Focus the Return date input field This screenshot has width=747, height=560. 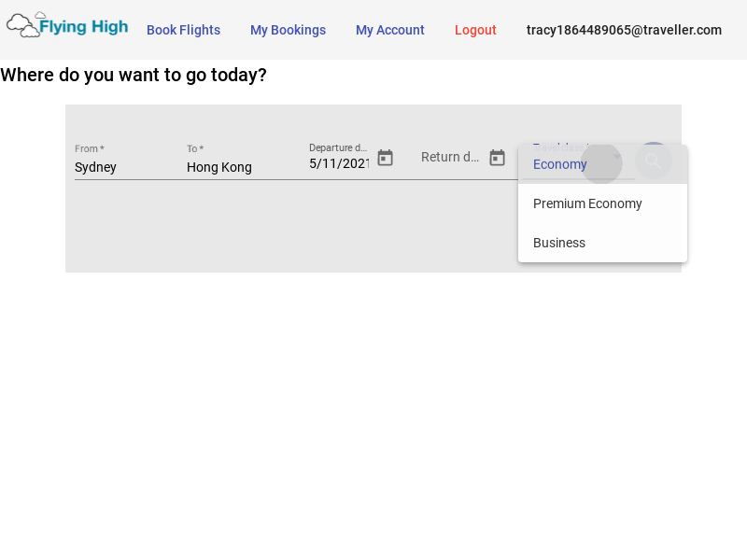[450, 157]
